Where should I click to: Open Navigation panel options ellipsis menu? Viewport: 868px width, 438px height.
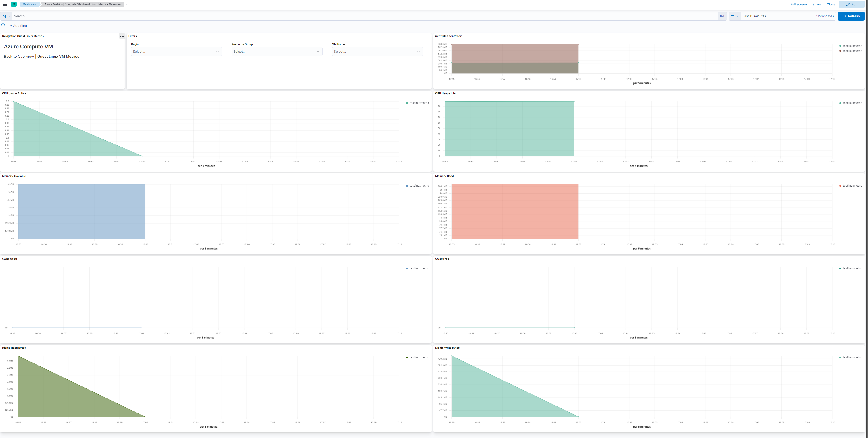pyautogui.click(x=122, y=36)
